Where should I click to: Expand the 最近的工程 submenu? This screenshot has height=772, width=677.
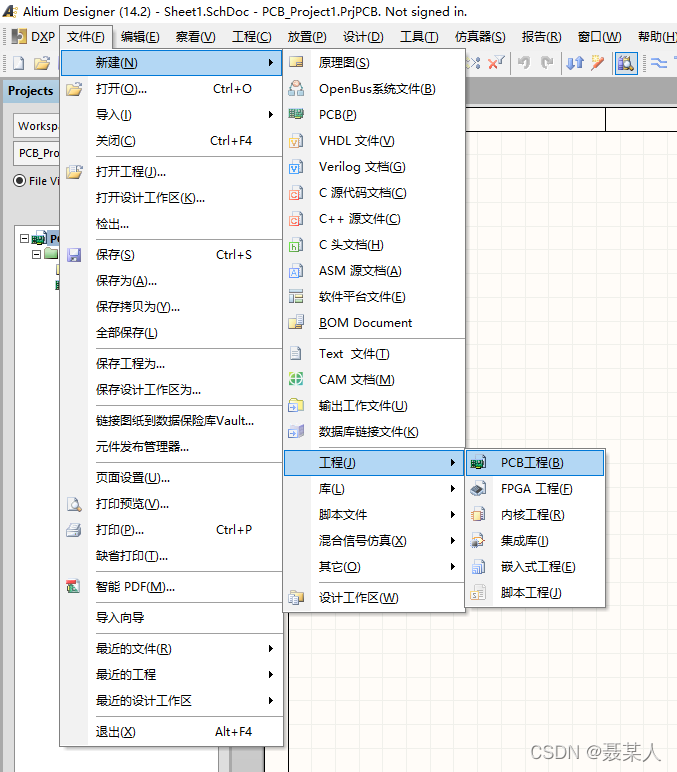click(172, 675)
